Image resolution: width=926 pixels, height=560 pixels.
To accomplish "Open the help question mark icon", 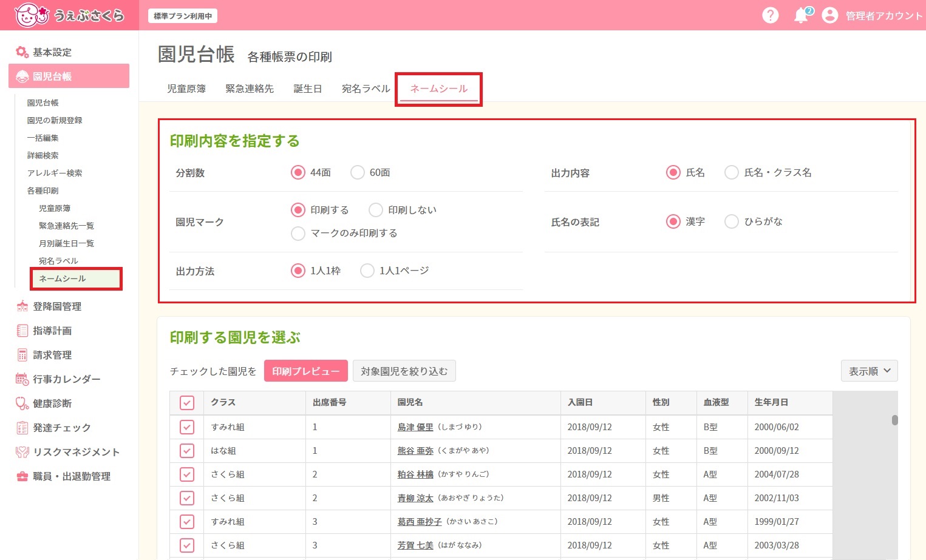I will pyautogui.click(x=770, y=15).
